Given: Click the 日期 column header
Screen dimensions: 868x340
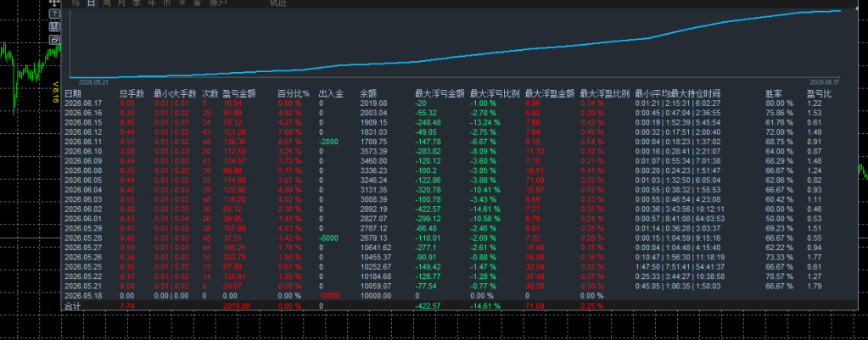Looking at the screenshot, I should pos(72,93).
